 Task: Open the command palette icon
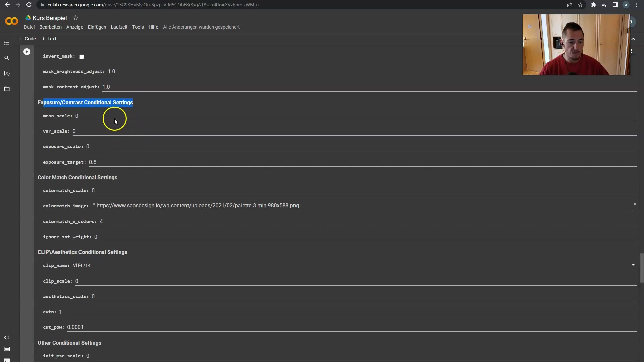click(x=7, y=349)
